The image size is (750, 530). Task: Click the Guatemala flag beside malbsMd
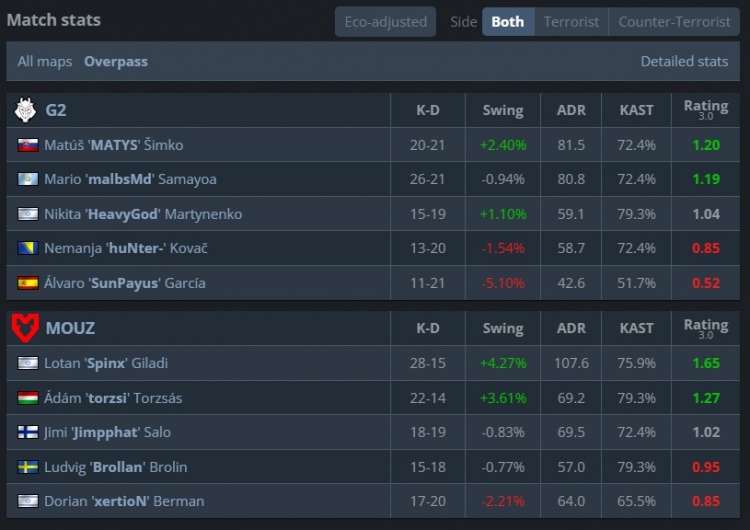pyautogui.click(x=28, y=180)
